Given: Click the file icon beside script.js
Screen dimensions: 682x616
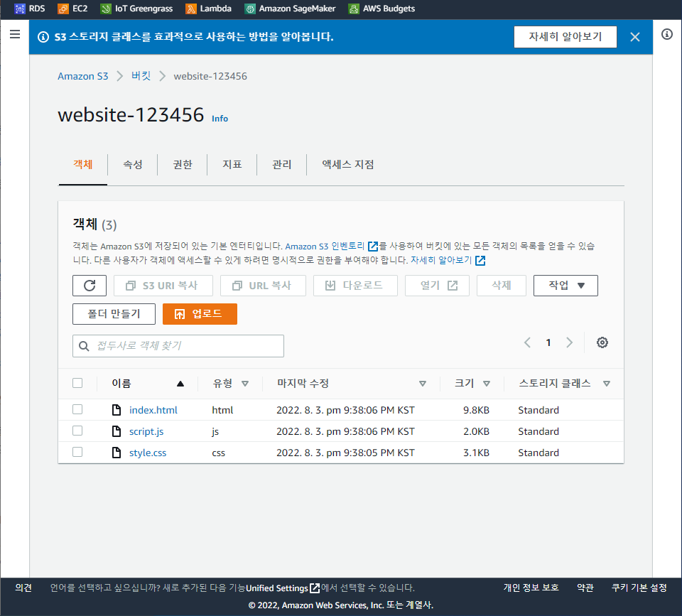Looking at the screenshot, I should [117, 431].
